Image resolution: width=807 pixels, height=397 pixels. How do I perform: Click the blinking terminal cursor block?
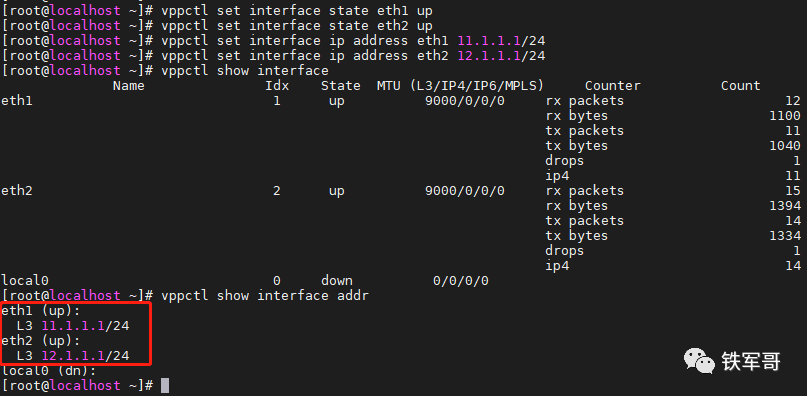165,385
